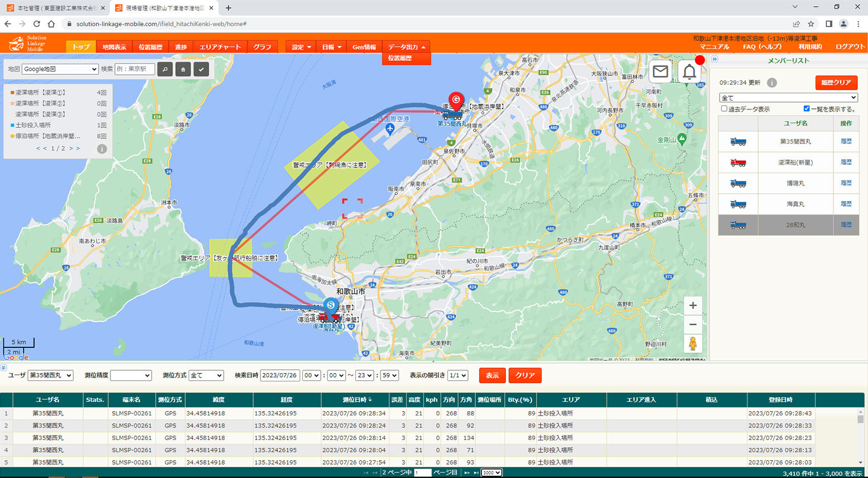The width and height of the screenshot is (868, 478).
Task: Jump to the last table page arrow
Action: click(x=476, y=473)
